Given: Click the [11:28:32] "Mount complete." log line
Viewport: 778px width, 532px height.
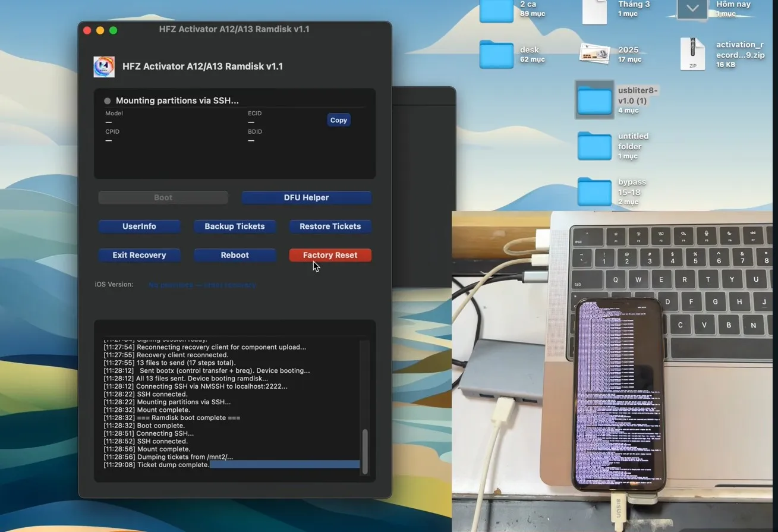Looking at the screenshot, I should coord(147,410).
